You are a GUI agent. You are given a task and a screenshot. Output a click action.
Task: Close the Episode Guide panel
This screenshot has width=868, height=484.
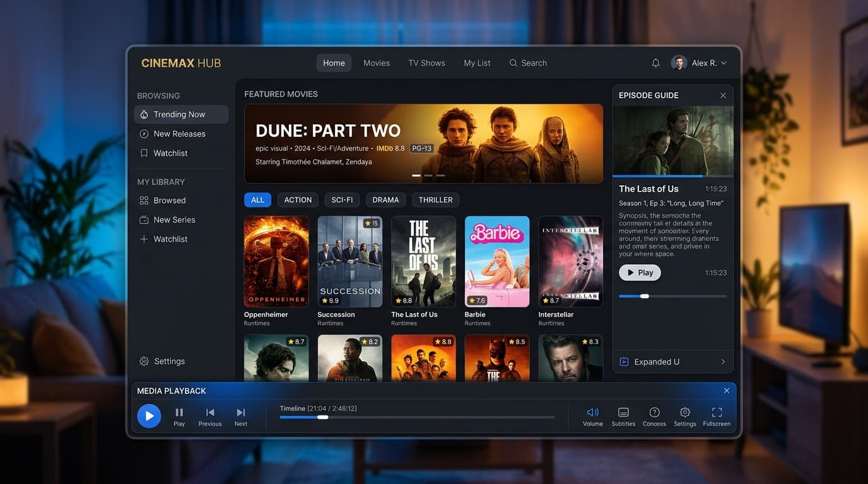723,95
